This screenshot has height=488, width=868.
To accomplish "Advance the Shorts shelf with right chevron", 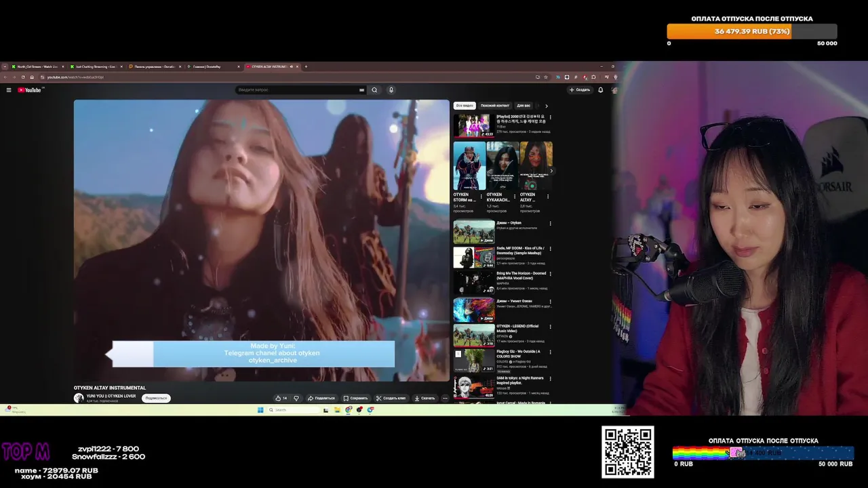I will [x=551, y=171].
